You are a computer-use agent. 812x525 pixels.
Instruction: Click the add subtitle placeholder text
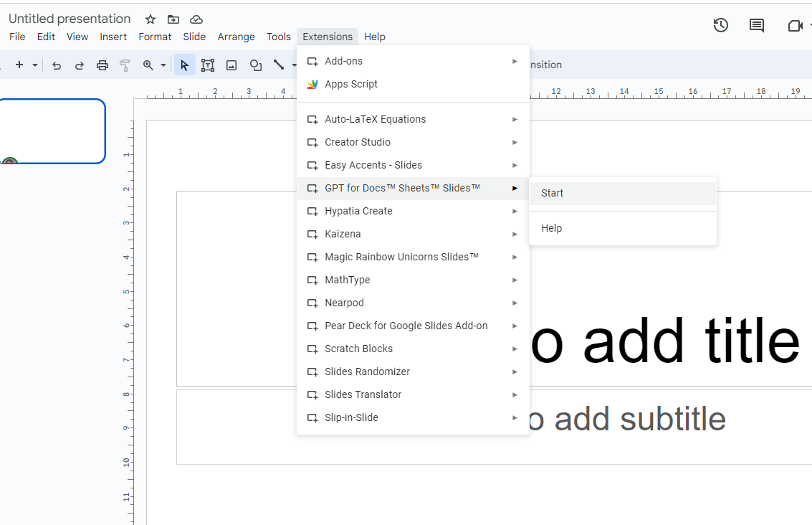[627, 420]
